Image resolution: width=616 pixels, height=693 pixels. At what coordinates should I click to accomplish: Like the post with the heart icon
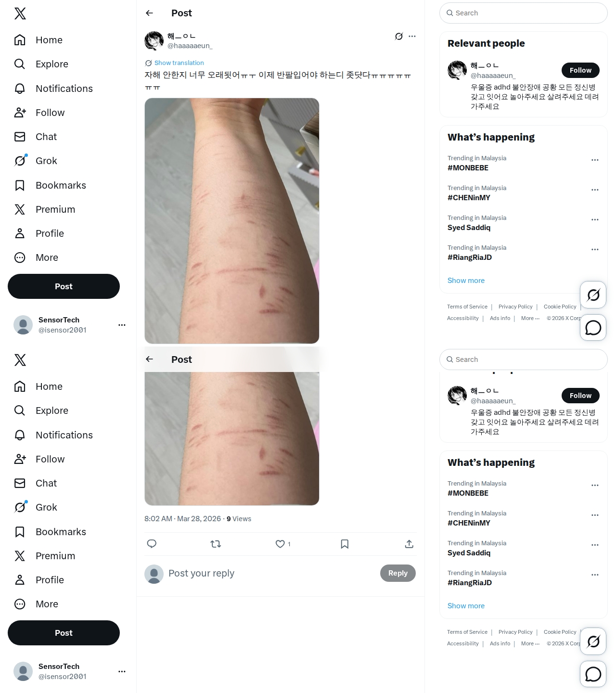280,544
